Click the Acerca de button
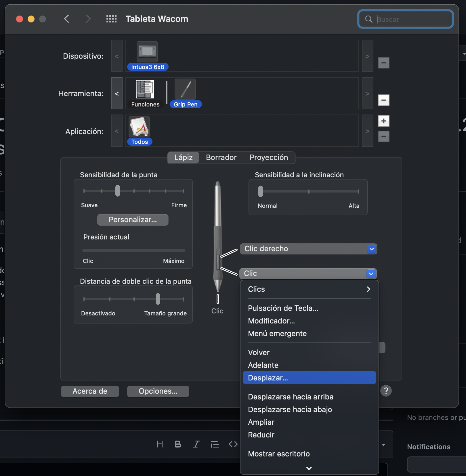The height and width of the screenshot is (476, 466). [x=90, y=391]
